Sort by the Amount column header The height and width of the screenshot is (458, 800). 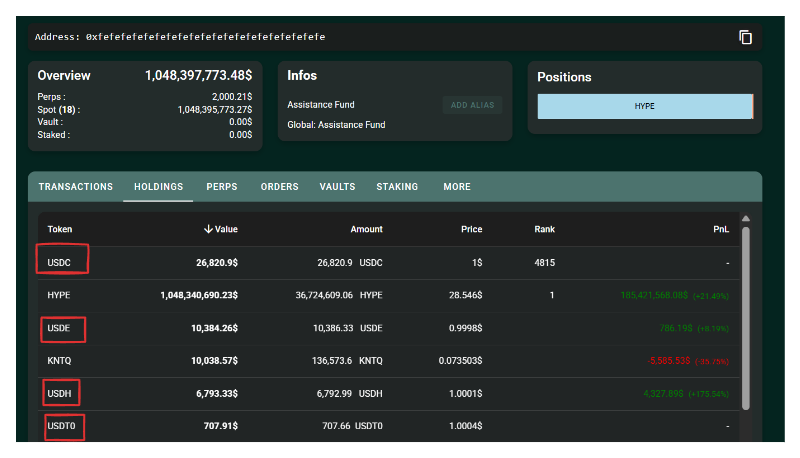[x=366, y=229]
